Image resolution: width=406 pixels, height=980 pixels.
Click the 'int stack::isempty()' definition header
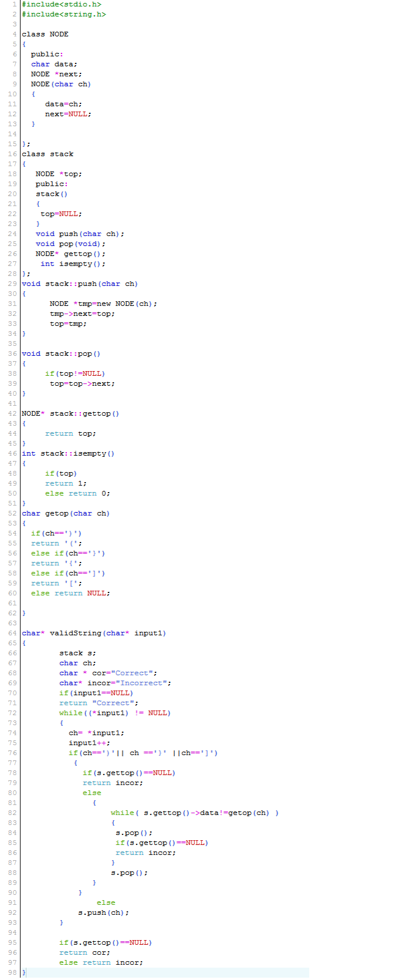click(x=68, y=453)
